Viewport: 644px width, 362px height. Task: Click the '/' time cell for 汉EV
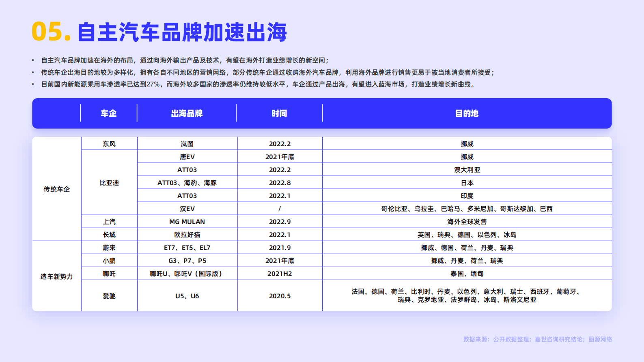tap(280, 209)
